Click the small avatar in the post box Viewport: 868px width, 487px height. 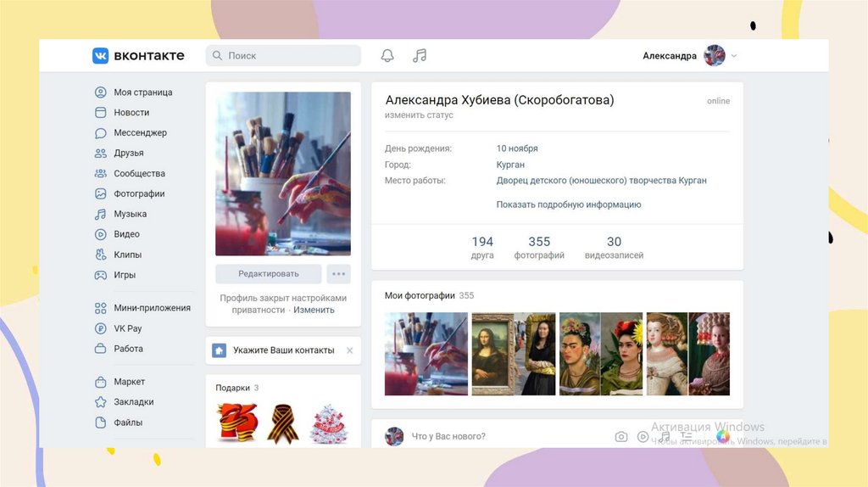pos(394,437)
